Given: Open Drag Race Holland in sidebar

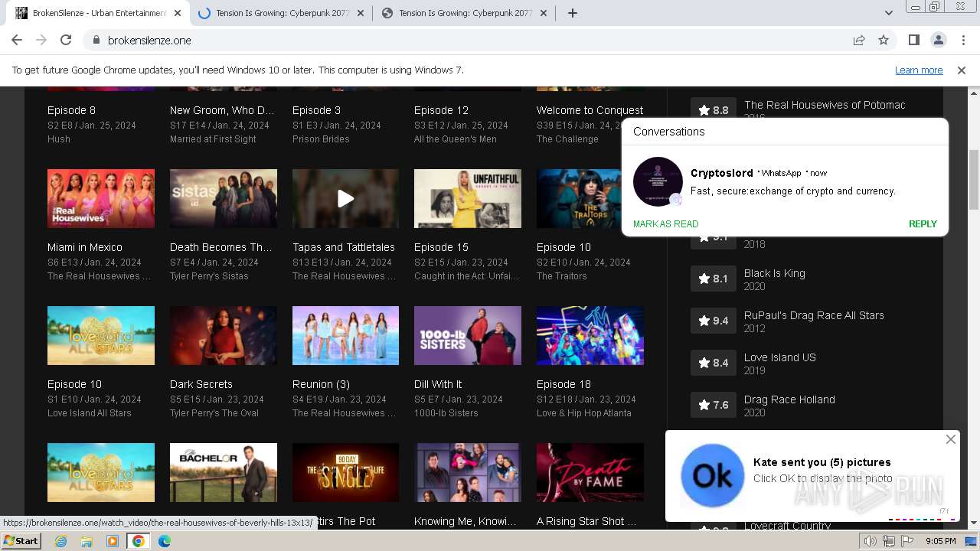Looking at the screenshot, I should 789,399.
